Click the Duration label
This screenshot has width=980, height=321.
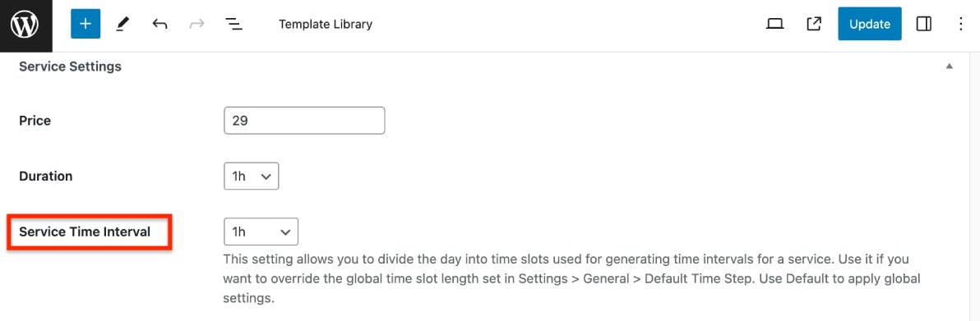pyautogui.click(x=45, y=177)
